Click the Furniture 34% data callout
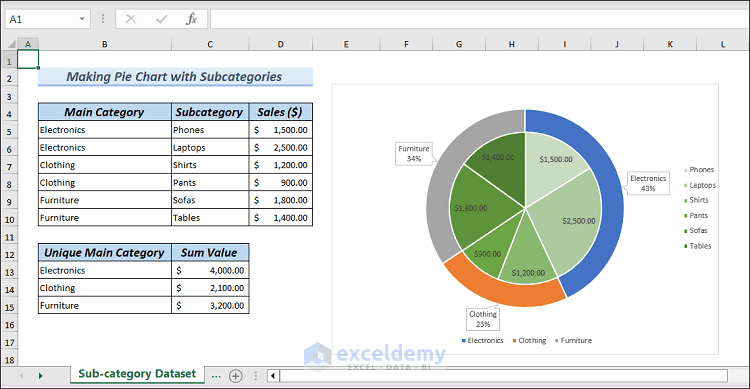Screen dimensions: 750x389 pos(414,154)
